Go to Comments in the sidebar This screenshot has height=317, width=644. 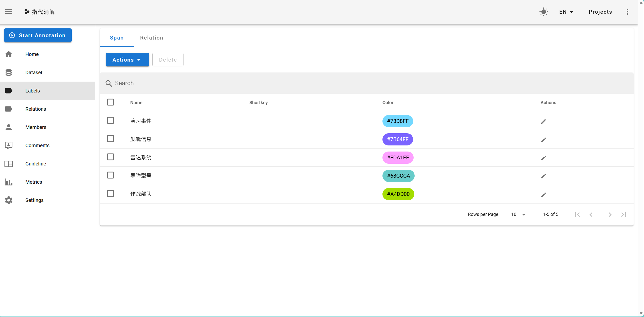tap(37, 145)
